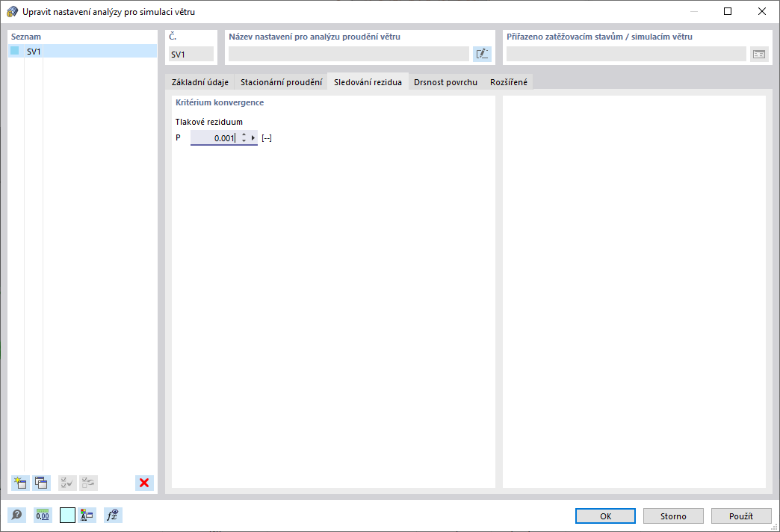This screenshot has width=780, height=532.
Task: Click the Kritérium konvergence heading
Action: tap(220, 102)
